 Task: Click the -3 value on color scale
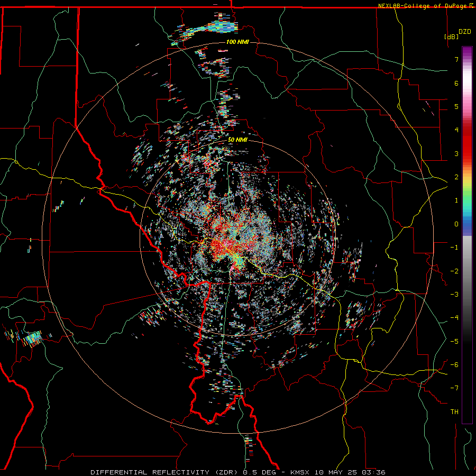(454, 295)
